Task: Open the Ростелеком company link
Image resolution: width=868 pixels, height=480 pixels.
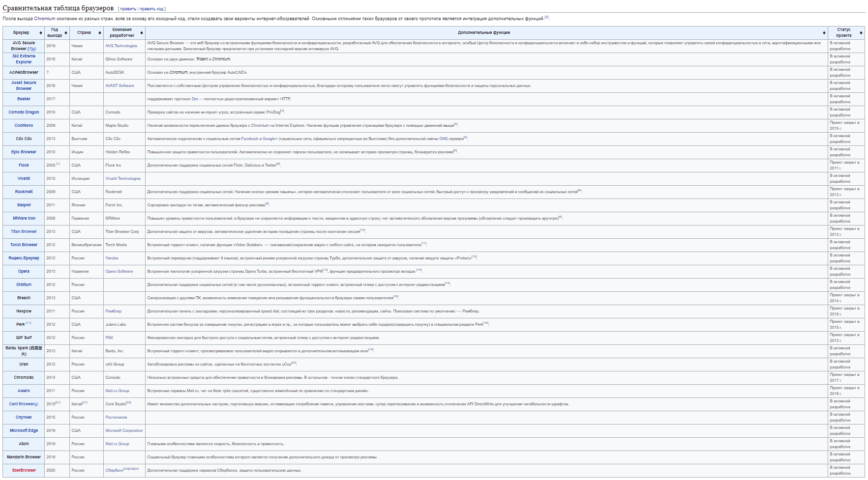Action: (116, 417)
